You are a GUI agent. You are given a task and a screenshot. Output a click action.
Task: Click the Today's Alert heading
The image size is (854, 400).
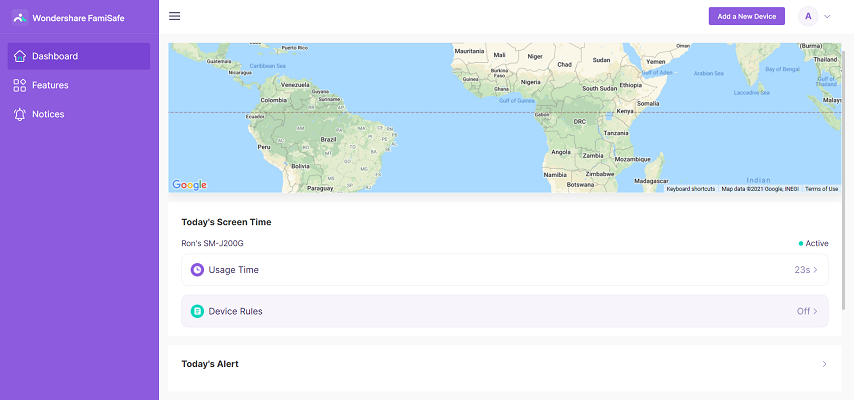(x=210, y=364)
